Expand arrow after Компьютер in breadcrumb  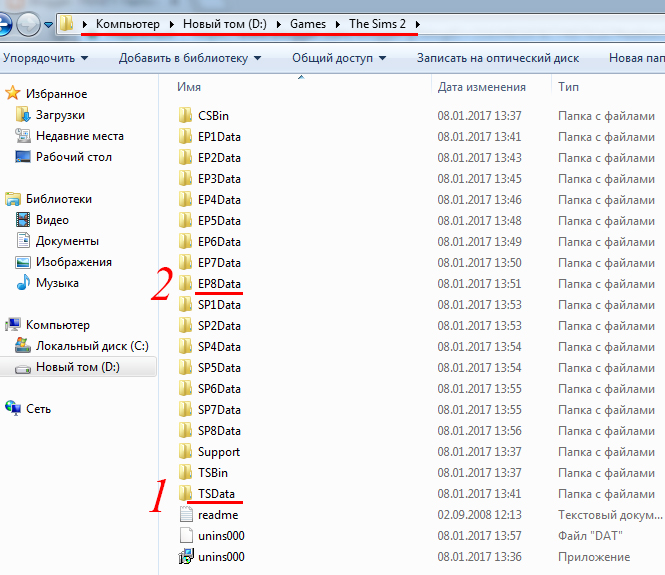tap(171, 24)
